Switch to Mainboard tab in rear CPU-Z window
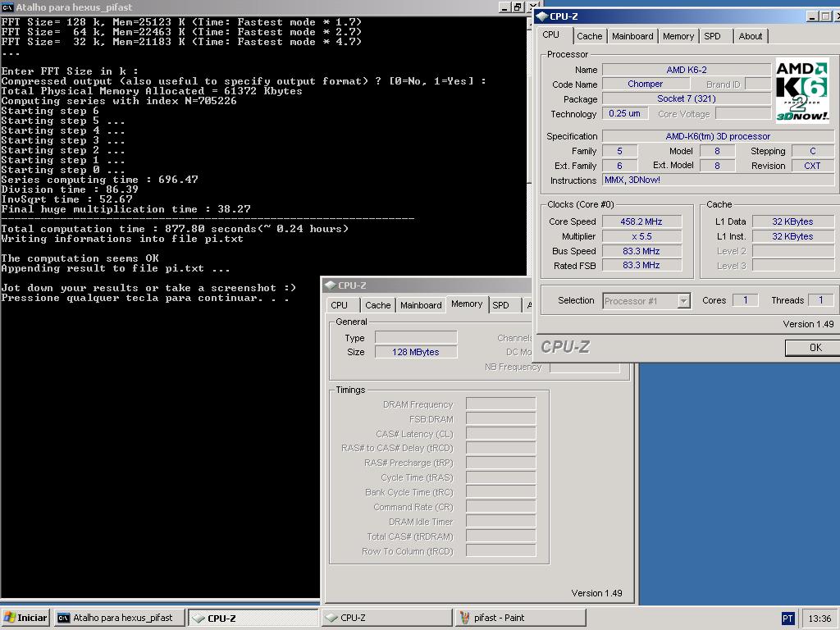The height and width of the screenshot is (630, 840). click(x=421, y=305)
